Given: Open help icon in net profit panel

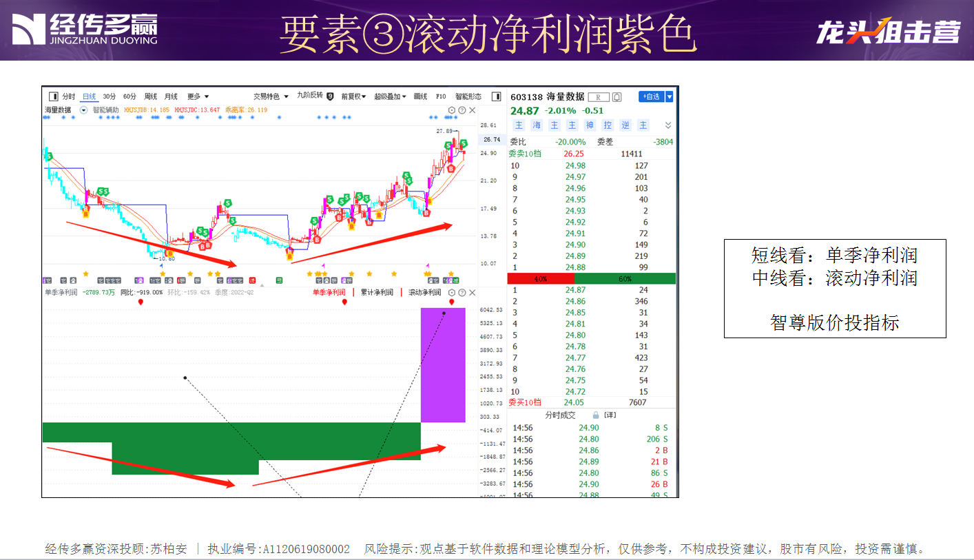Looking at the screenshot, I should coord(462,292).
